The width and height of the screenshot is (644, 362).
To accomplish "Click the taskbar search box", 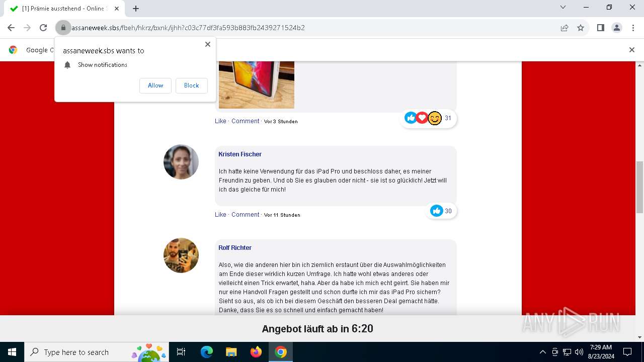I will pyautogui.click(x=96, y=352).
